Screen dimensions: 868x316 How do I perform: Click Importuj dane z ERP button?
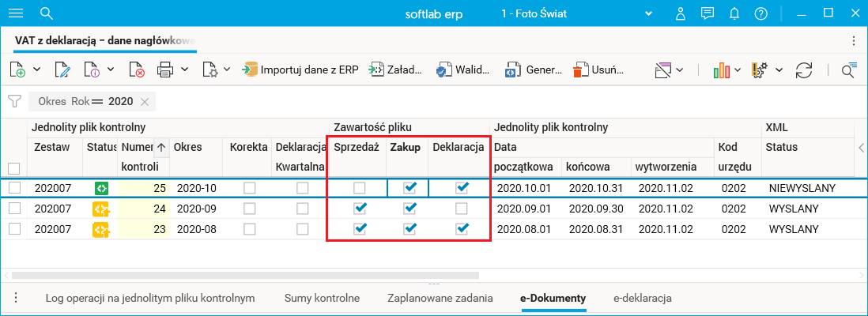coord(300,70)
